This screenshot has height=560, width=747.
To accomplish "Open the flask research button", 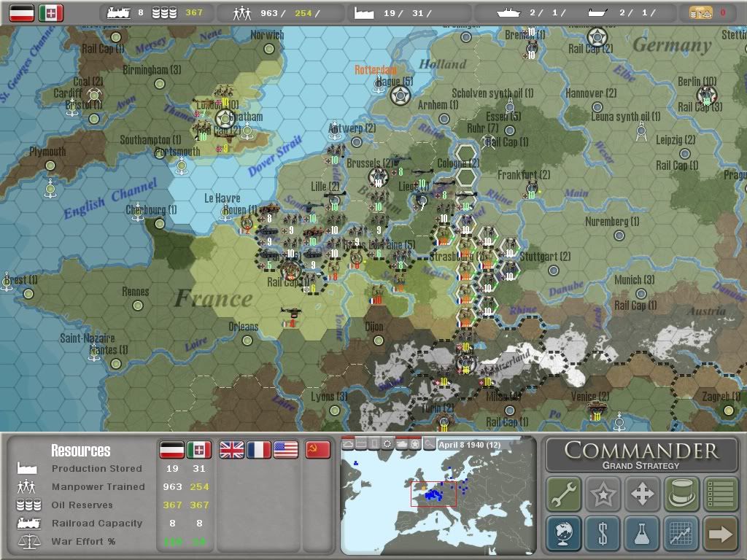I will [x=642, y=533].
